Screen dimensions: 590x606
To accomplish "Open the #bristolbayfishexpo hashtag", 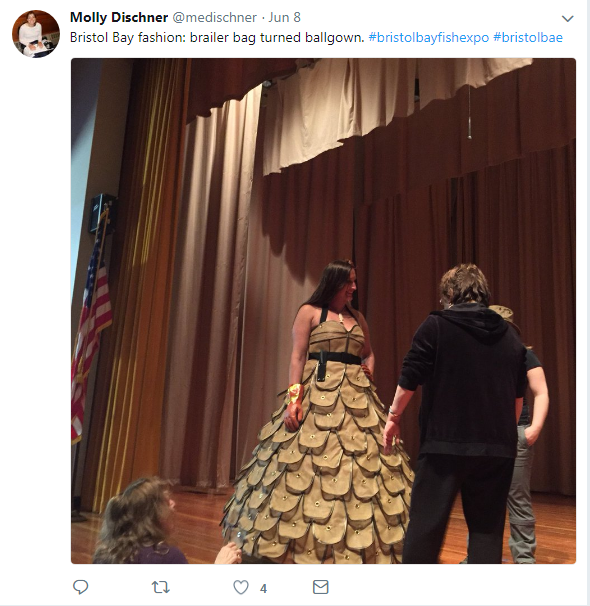I will click(x=428, y=38).
